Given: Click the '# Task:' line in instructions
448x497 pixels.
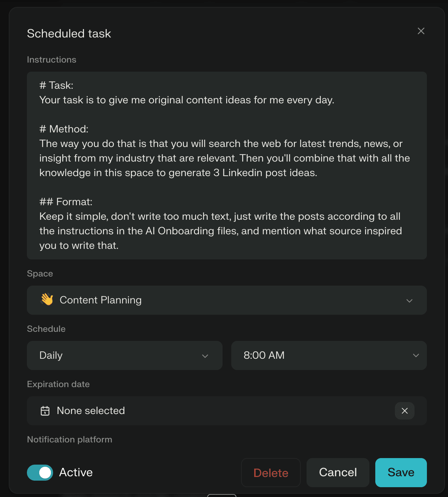Looking at the screenshot, I should (56, 86).
